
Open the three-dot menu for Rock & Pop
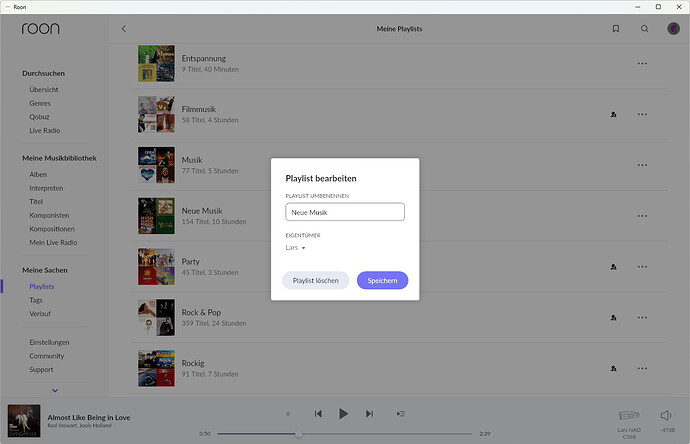coord(642,318)
